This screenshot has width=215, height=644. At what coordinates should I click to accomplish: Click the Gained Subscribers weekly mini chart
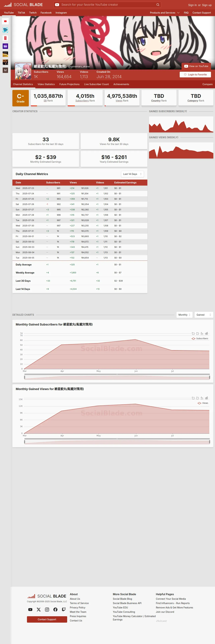(x=181, y=124)
